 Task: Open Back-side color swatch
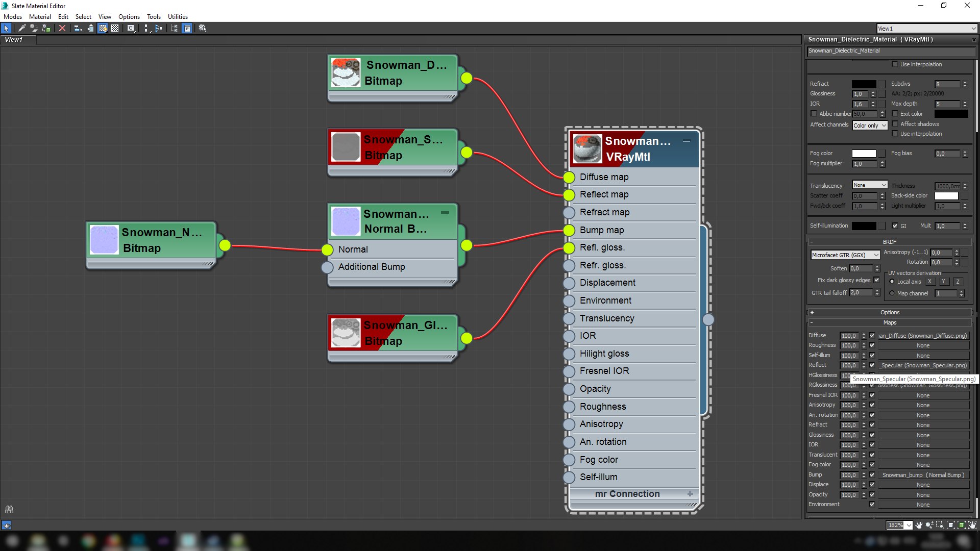tap(946, 196)
